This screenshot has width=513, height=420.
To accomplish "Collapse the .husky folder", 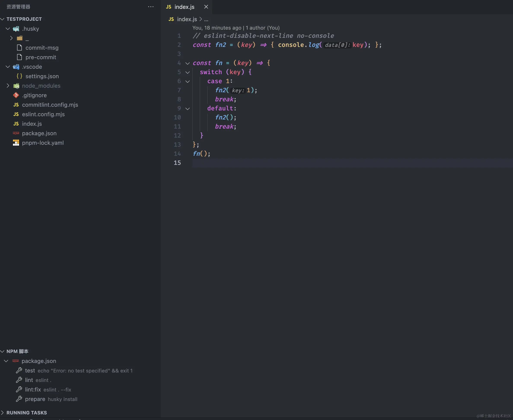I will pos(8,29).
